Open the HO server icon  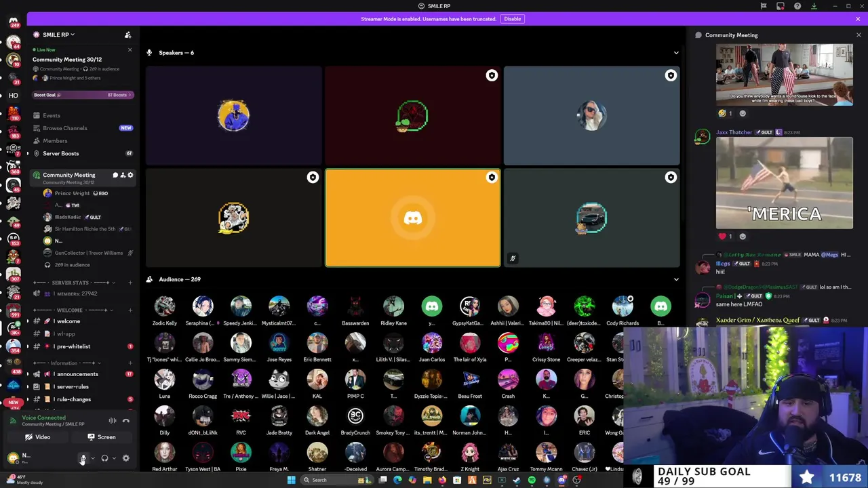point(13,96)
